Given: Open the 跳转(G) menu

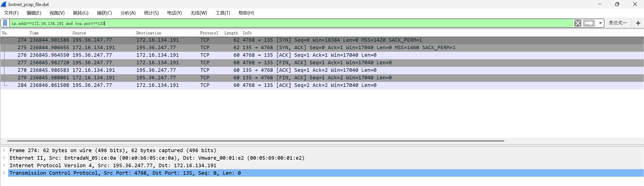Looking at the screenshot, I should click(x=81, y=13).
